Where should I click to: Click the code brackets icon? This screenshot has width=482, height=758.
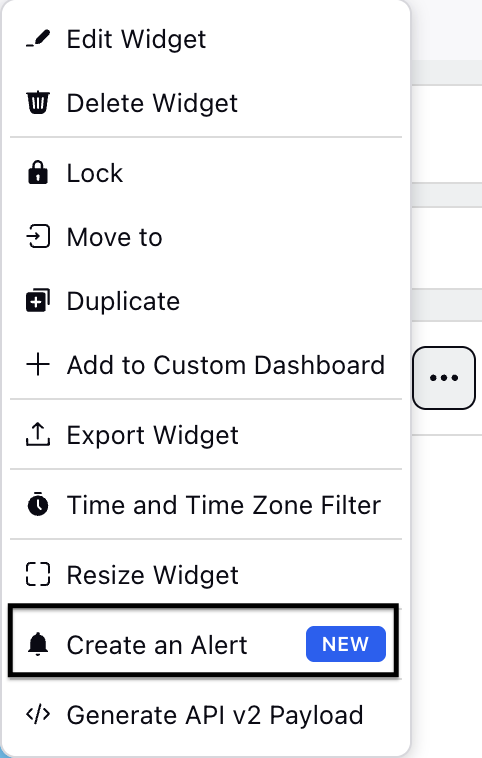click(38, 714)
